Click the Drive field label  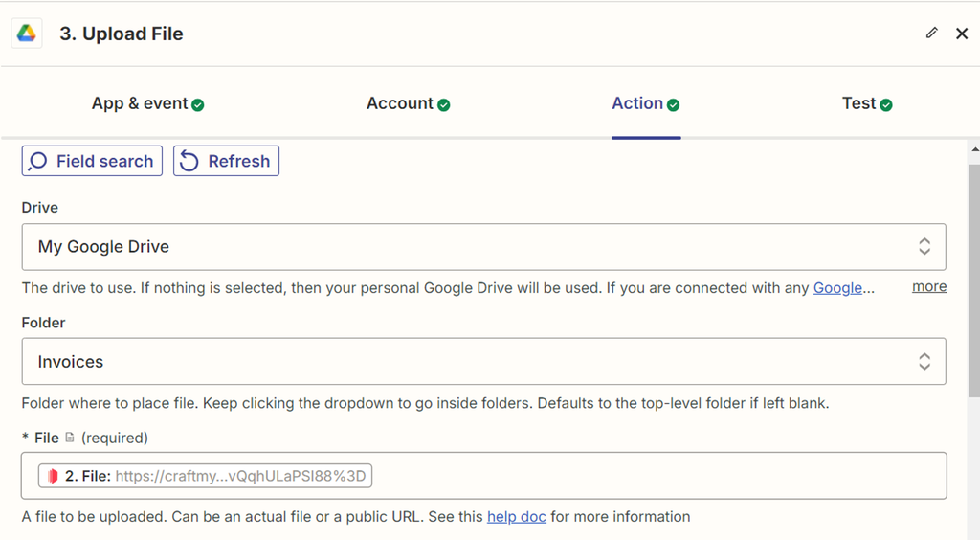pyautogui.click(x=40, y=208)
